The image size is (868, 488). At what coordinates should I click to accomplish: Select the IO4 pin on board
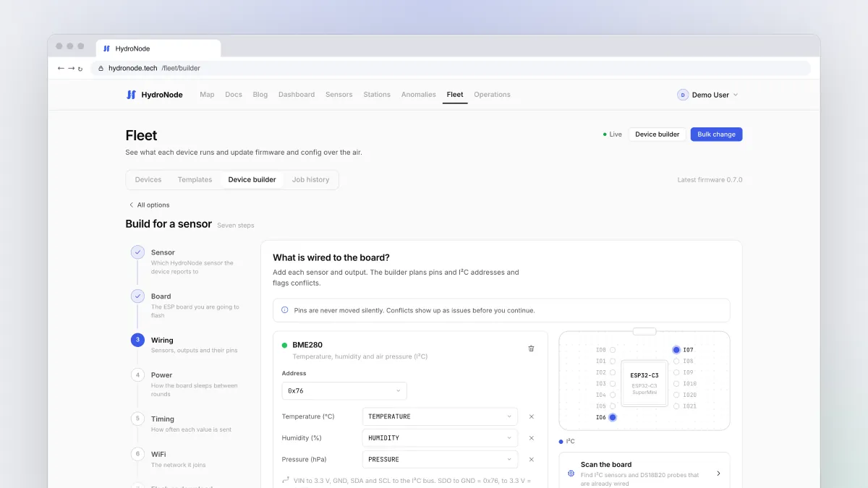[x=613, y=395]
